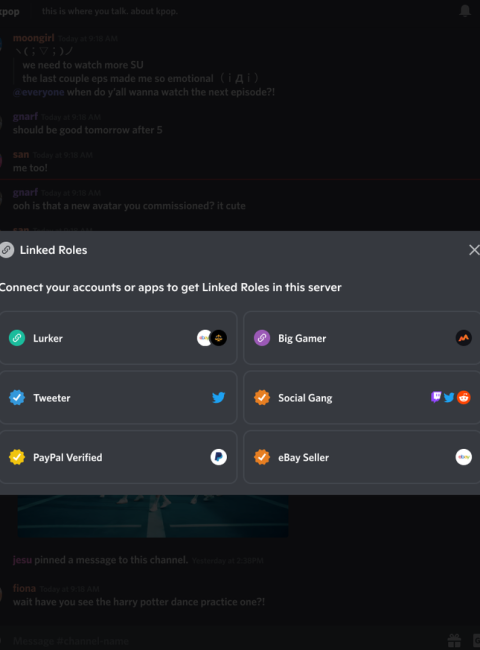
Task: Close the Linked Roles dialog
Action: click(474, 250)
